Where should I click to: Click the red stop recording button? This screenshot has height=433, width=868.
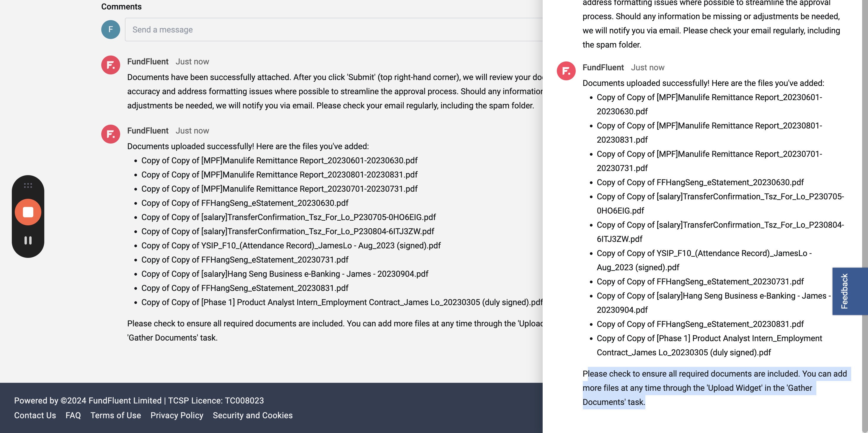coord(28,212)
